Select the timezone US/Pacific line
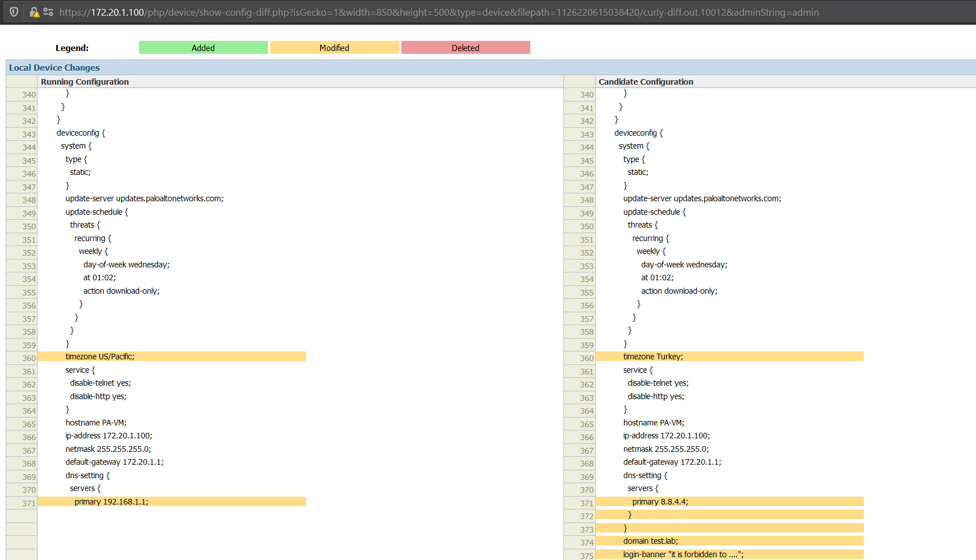976x560 pixels. point(172,357)
